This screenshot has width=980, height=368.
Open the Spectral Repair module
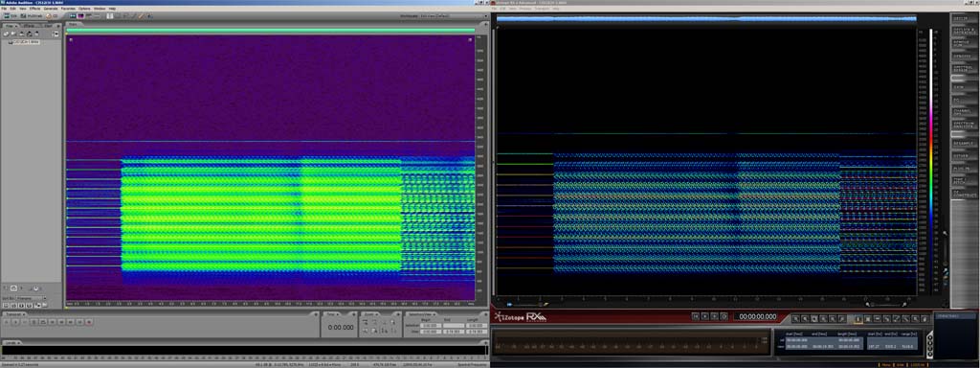pos(965,68)
